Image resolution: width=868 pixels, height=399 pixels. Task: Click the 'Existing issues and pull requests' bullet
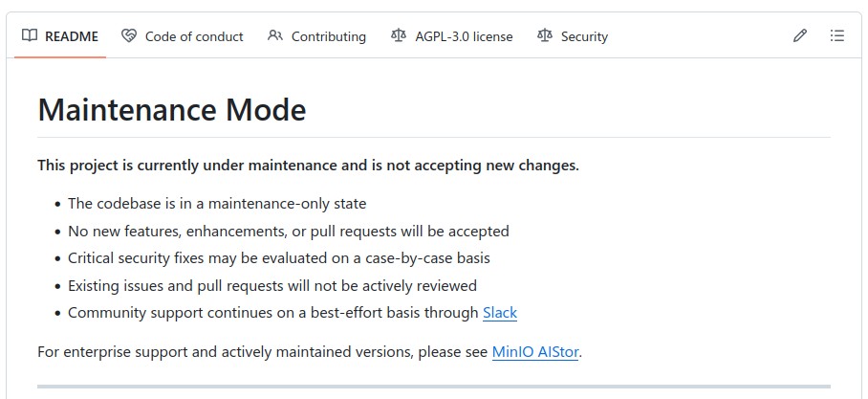coord(271,286)
